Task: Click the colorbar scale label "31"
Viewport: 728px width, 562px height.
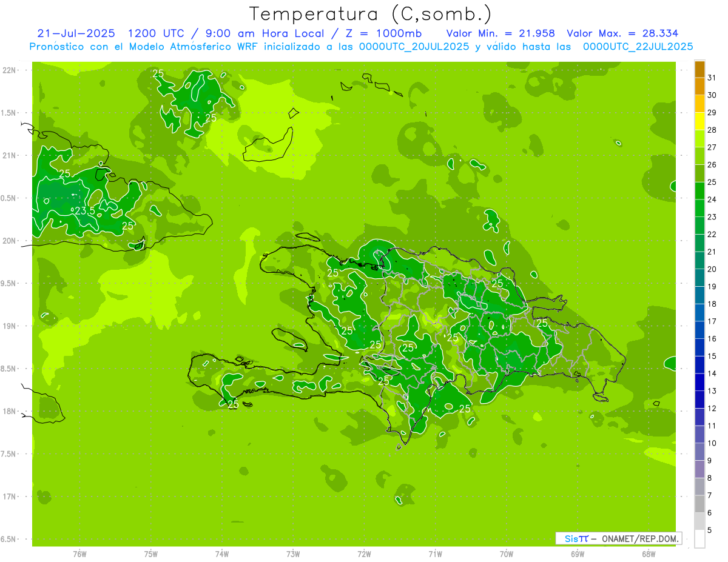Action: (712, 78)
